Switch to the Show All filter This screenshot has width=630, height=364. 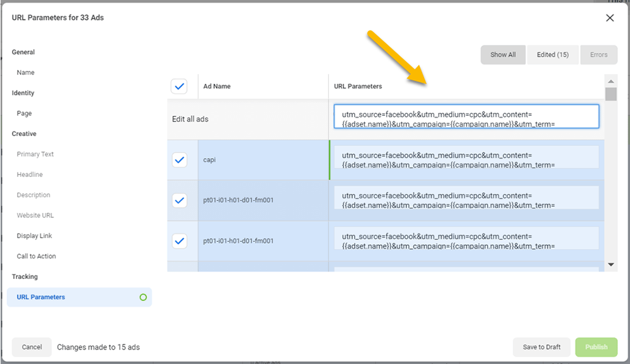tap(503, 55)
